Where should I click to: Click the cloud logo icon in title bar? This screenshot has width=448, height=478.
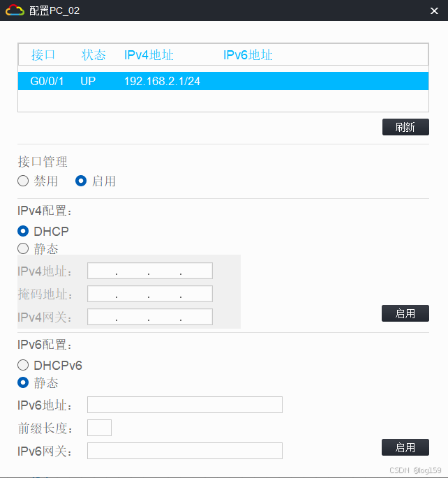(x=15, y=10)
